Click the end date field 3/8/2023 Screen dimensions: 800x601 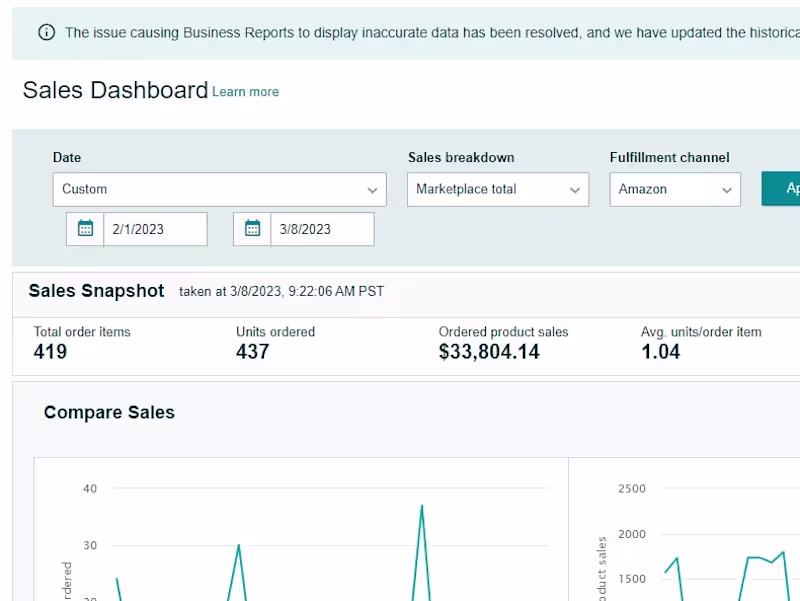(322, 229)
